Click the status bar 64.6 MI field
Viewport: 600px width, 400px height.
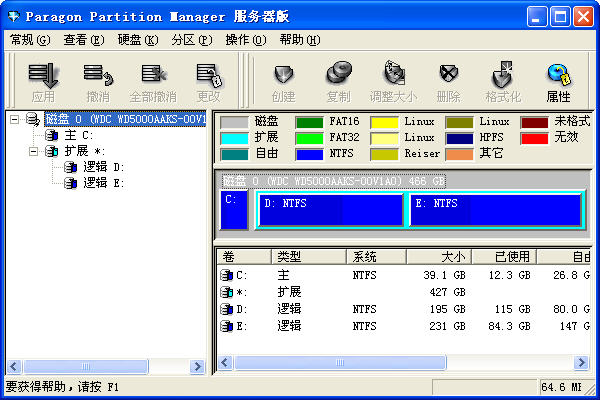(563, 387)
